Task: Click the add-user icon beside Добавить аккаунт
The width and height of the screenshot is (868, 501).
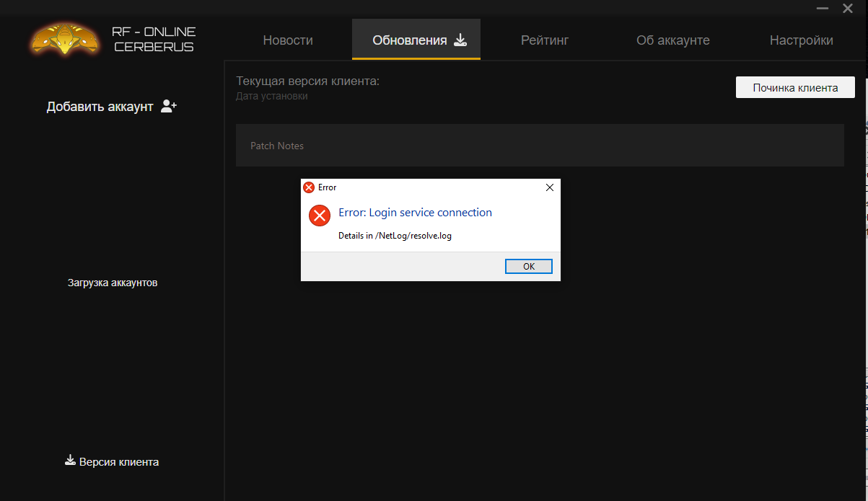Action: 169,107
